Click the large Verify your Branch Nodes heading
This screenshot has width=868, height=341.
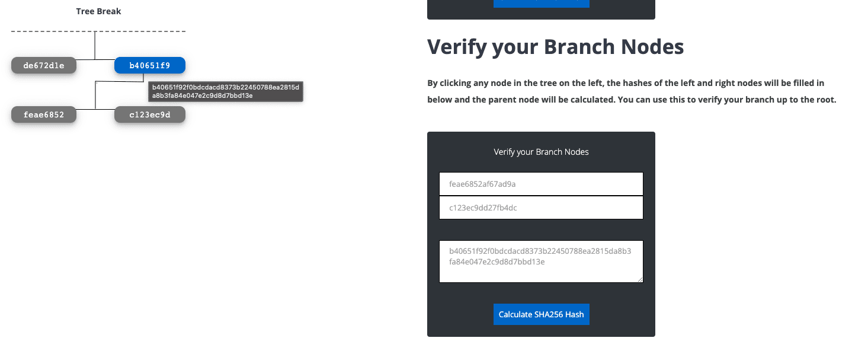(555, 47)
